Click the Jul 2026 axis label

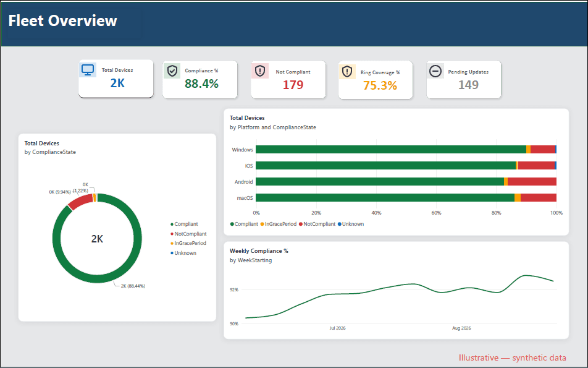click(337, 328)
